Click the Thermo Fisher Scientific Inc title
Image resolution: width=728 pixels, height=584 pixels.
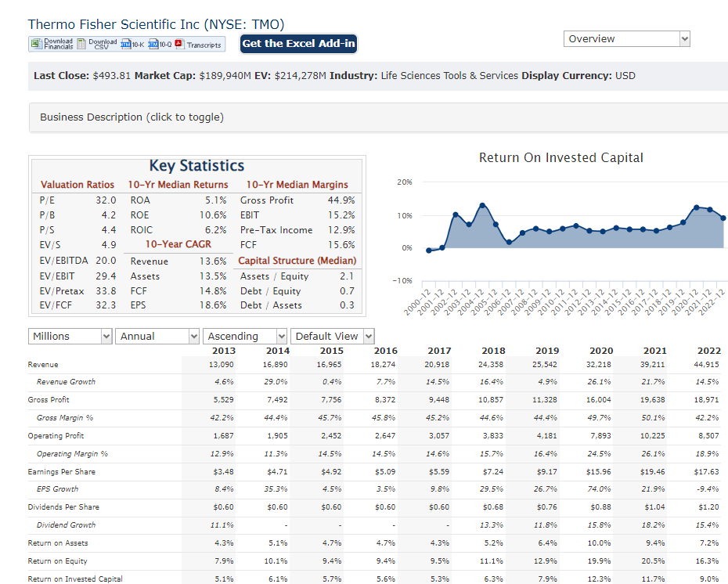click(156, 24)
